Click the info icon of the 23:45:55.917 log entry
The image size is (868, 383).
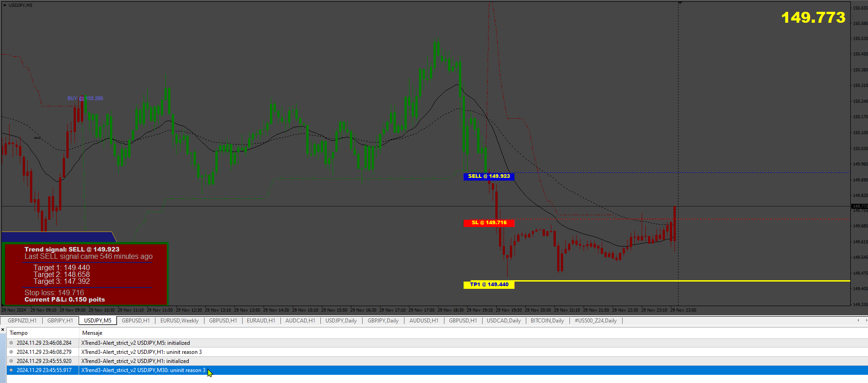11,370
